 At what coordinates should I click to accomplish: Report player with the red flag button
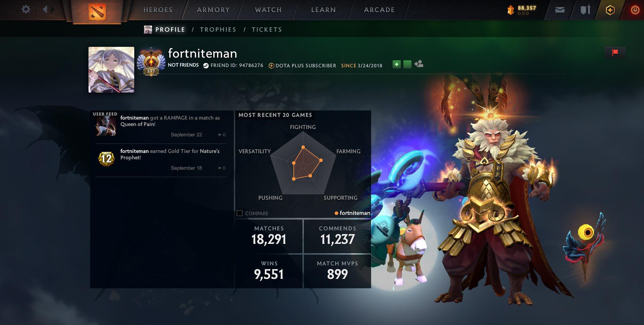coord(615,52)
